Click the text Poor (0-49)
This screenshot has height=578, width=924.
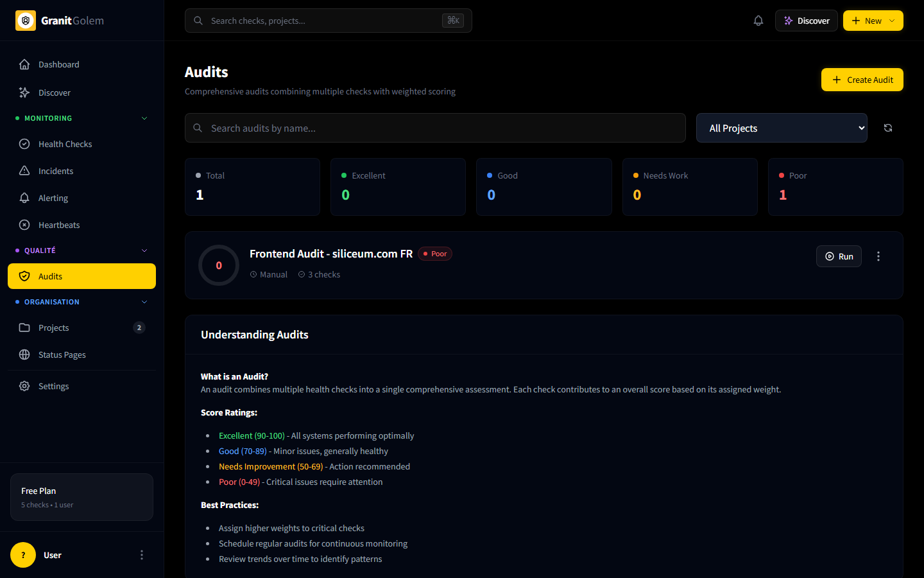[239, 482]
